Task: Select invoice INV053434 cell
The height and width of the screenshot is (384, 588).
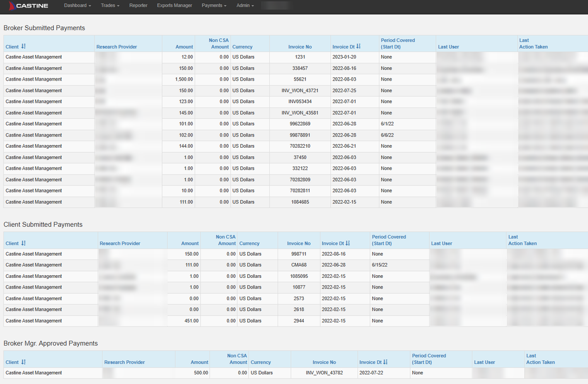Action: pos(300,102)
